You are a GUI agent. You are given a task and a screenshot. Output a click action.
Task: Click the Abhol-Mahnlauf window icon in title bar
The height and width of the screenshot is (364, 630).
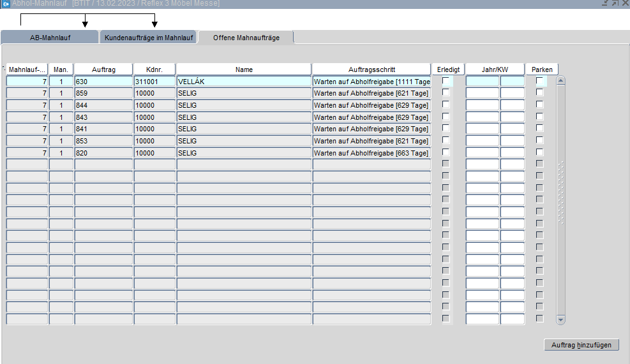(x=6, y=4)
